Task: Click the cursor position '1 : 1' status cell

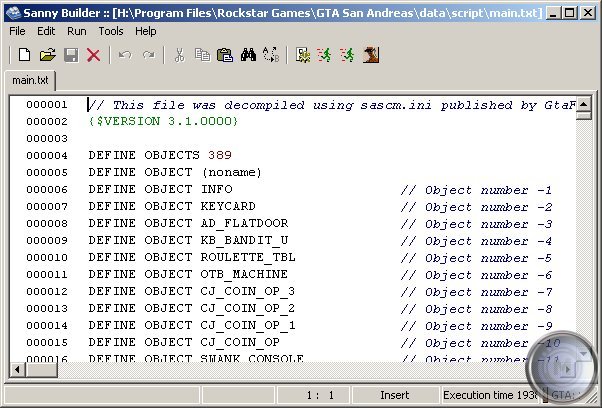Action: click(313, 395)
